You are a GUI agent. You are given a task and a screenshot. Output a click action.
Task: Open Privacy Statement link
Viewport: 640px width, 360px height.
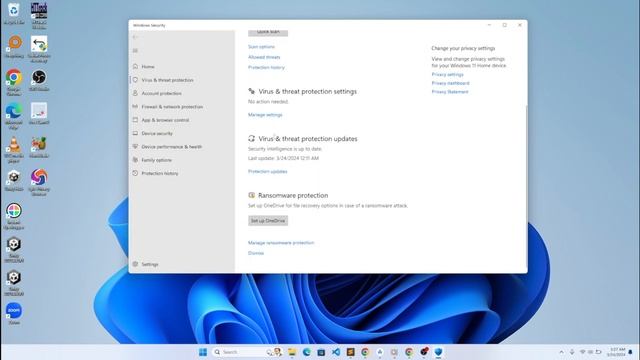pyautogui.click(x=450, y=92)
